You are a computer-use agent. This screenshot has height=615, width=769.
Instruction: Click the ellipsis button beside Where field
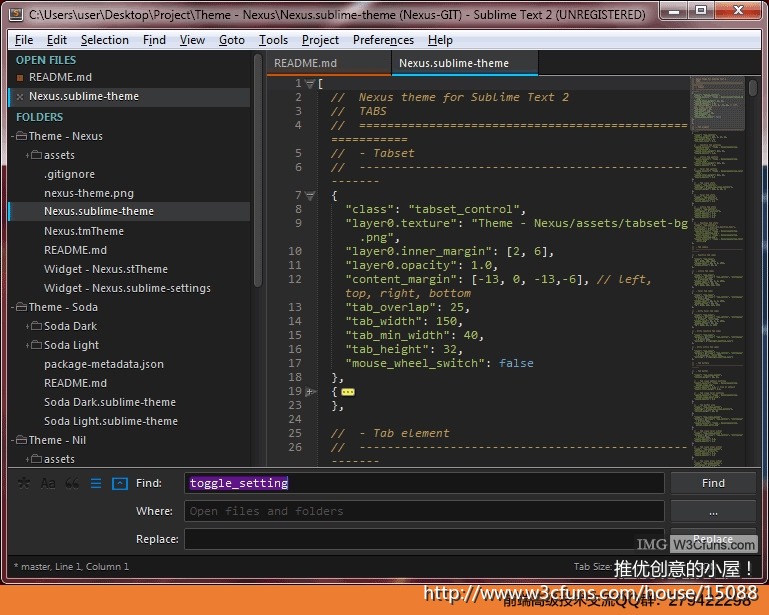[713, 511]
